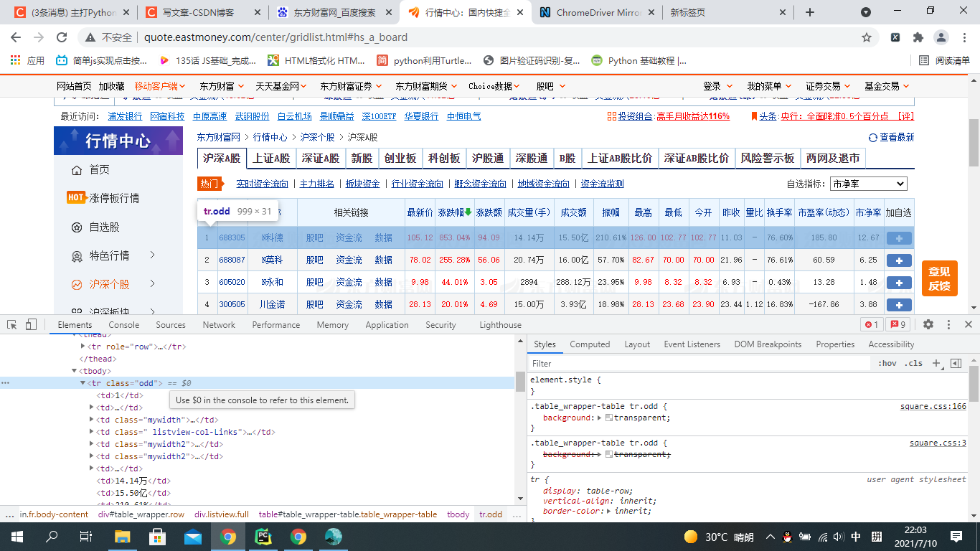Toggle the .cls class editor
Screen dimensions: 980x551
click(913, 363)
